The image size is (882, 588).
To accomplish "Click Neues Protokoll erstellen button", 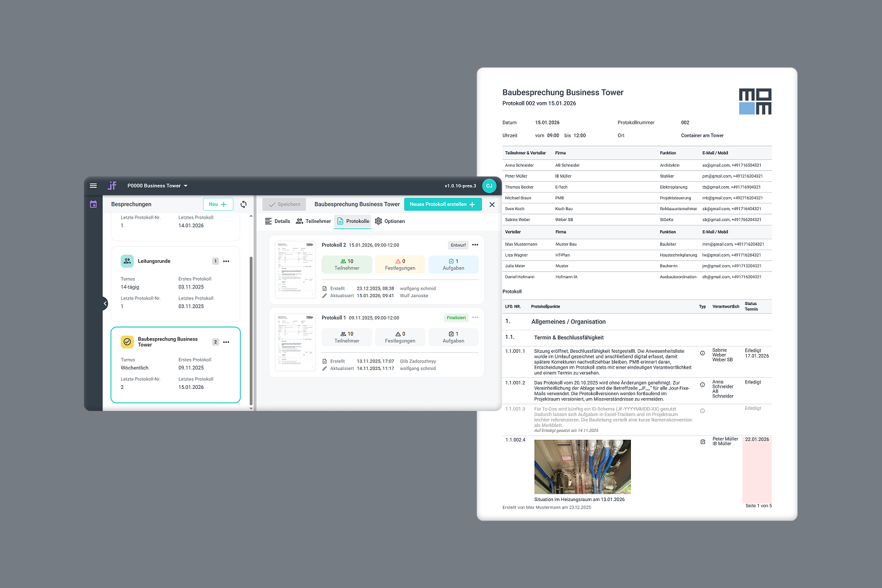I will [442, 205].
